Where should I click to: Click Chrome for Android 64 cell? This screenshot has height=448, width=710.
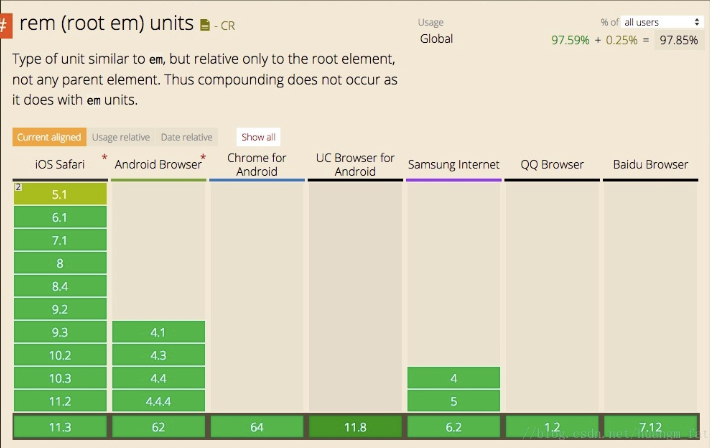coord(257,427)
